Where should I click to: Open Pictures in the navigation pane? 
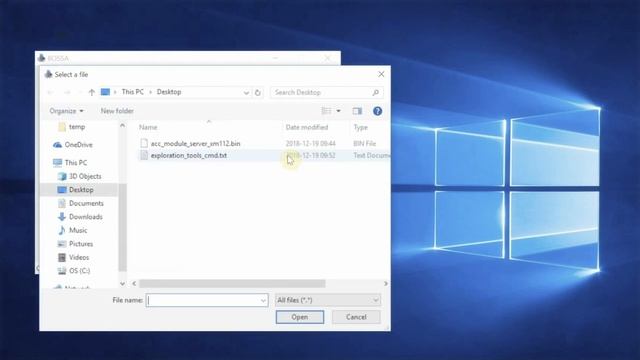click(81, 244)
